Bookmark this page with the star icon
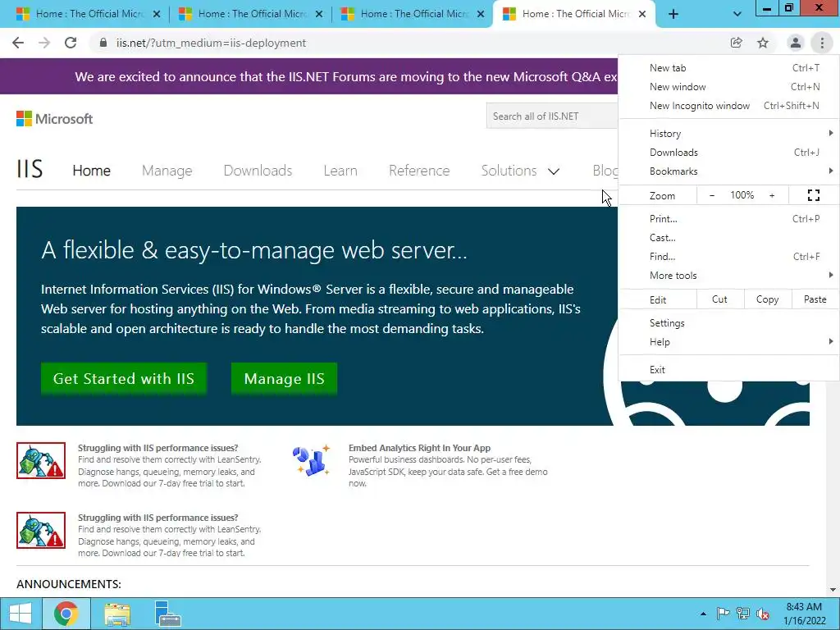This screenshot has width=840, height=630. [x=763, y=43]
